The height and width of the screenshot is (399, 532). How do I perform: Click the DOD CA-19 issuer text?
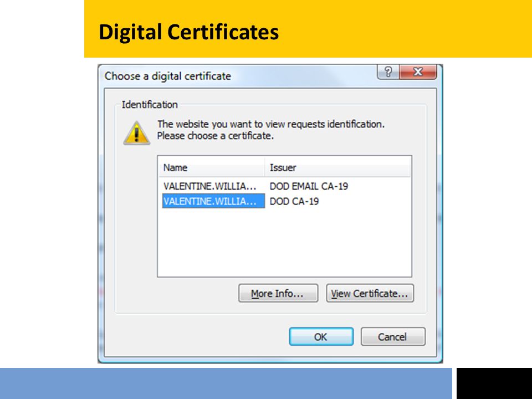click(294, 201)
